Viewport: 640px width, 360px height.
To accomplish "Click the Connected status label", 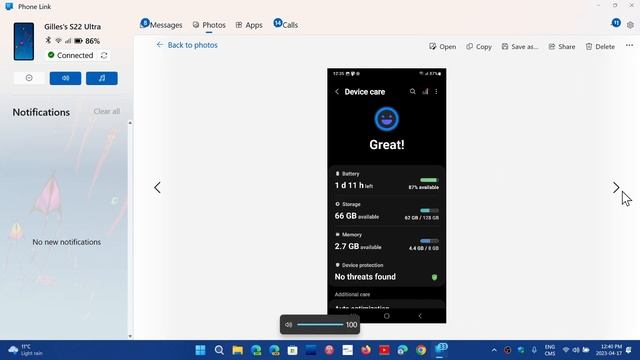I will pyautogui.click(x=75, y=55).
